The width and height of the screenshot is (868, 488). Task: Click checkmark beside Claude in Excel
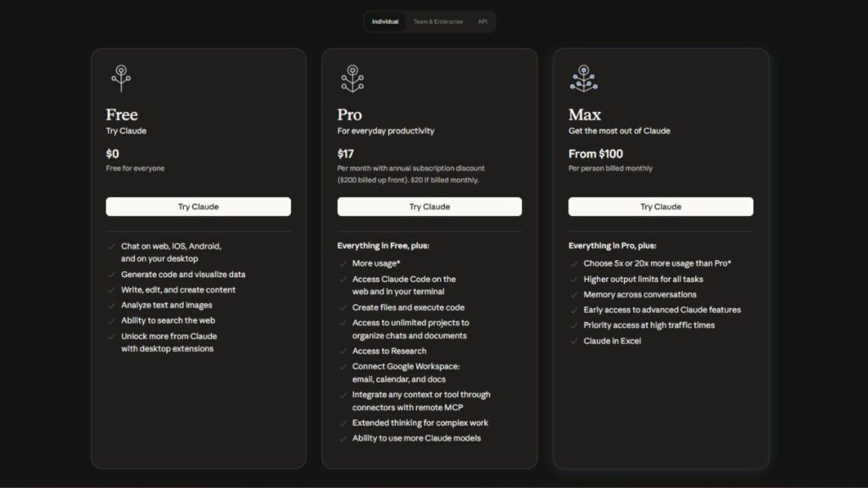(574, 341)
